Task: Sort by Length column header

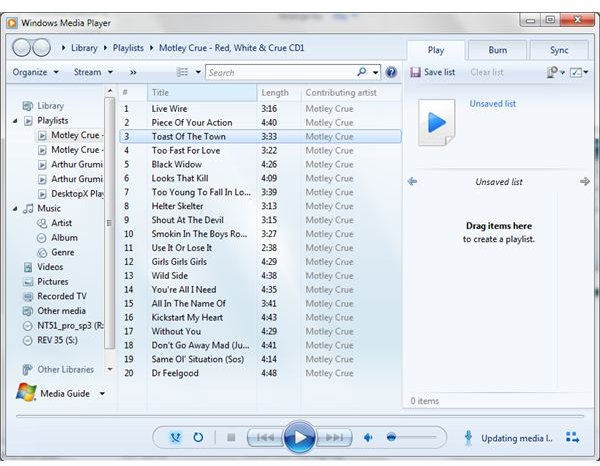Action: click(279, 93)
